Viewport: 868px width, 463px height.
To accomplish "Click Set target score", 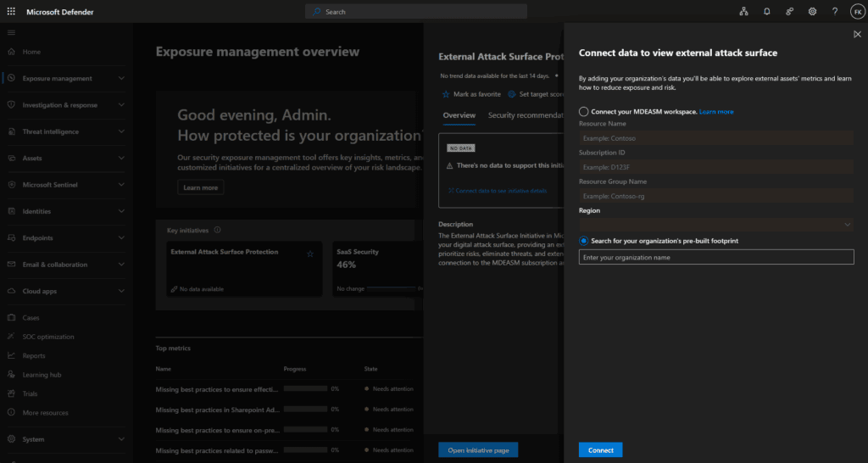I will click(x=536, y=94).
